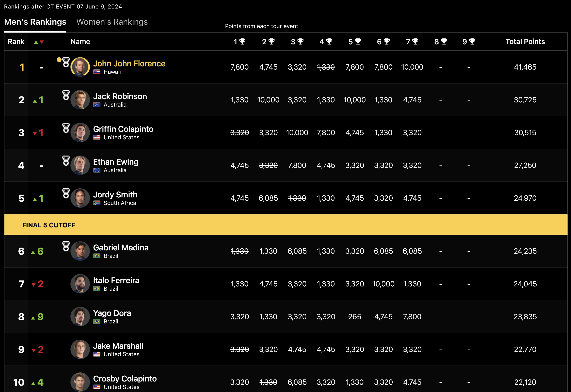Select the Men's Rankings tab
This screenshot has height=392, width=571.
pyautogui.click(x=35, y=22)
